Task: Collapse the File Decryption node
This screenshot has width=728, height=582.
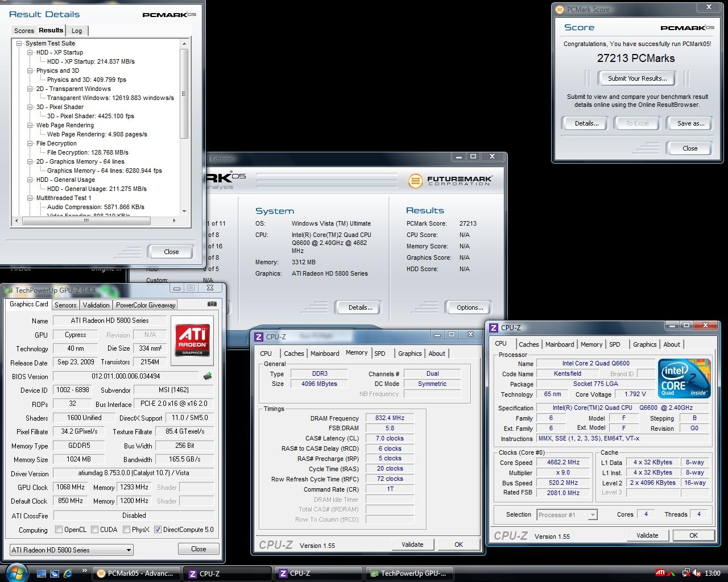Action: coord(30,143)
